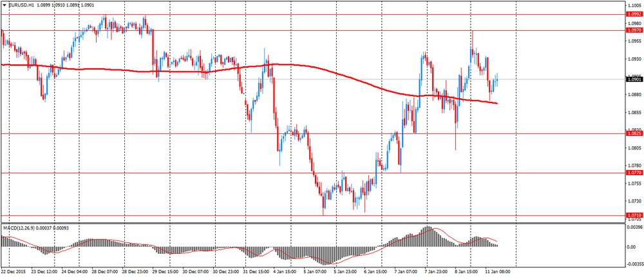Click the 1.0755 price scale value
The width and height of the screenshot is (644, 277).
coord(633,184)
